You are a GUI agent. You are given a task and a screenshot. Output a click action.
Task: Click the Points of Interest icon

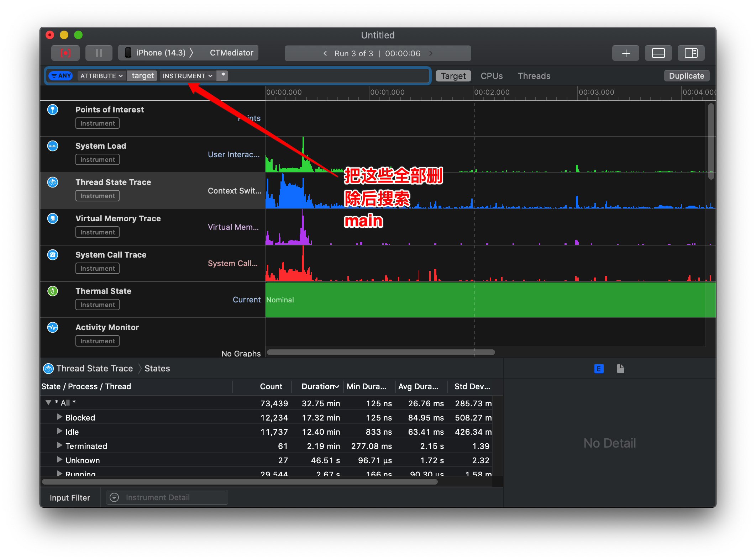click(x=53, y=110)
